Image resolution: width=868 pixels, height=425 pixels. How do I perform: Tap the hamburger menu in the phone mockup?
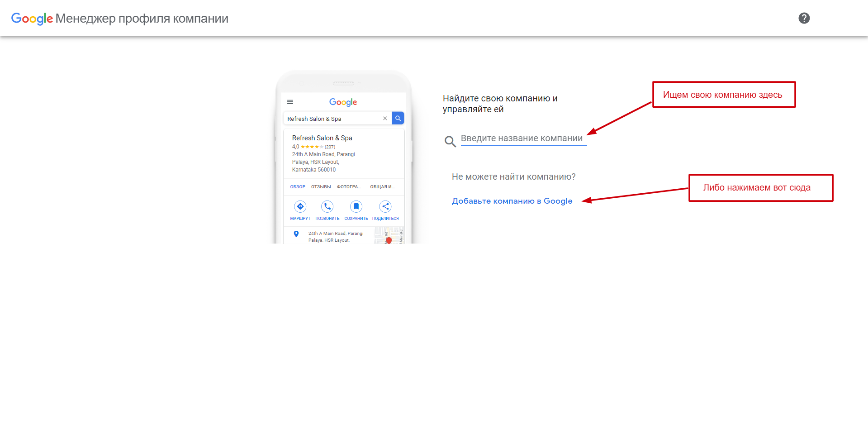[290, 102]
